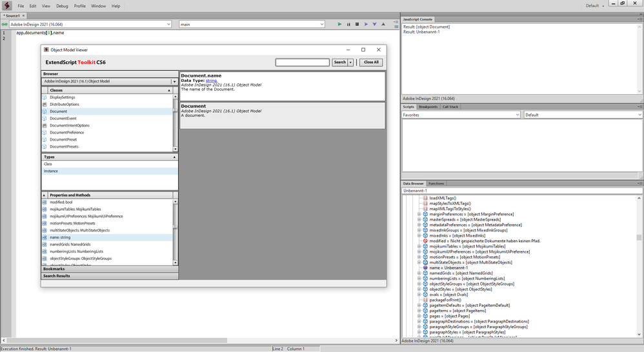Viewport: 644px width, 352px height.
Task: Click the class icon next to DisplaySettings
Action: click(x=45, y=97)
